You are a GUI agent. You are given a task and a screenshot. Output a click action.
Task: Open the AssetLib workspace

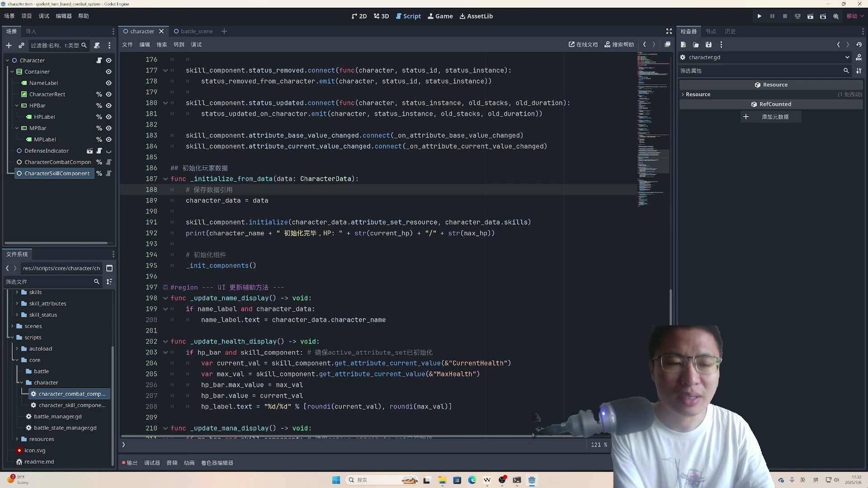476,16
